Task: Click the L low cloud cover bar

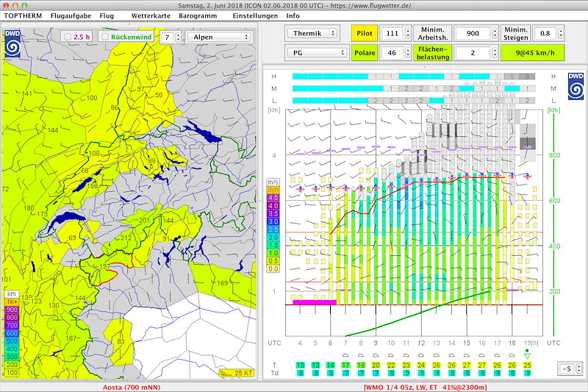Action: click(x=414, y=101)
